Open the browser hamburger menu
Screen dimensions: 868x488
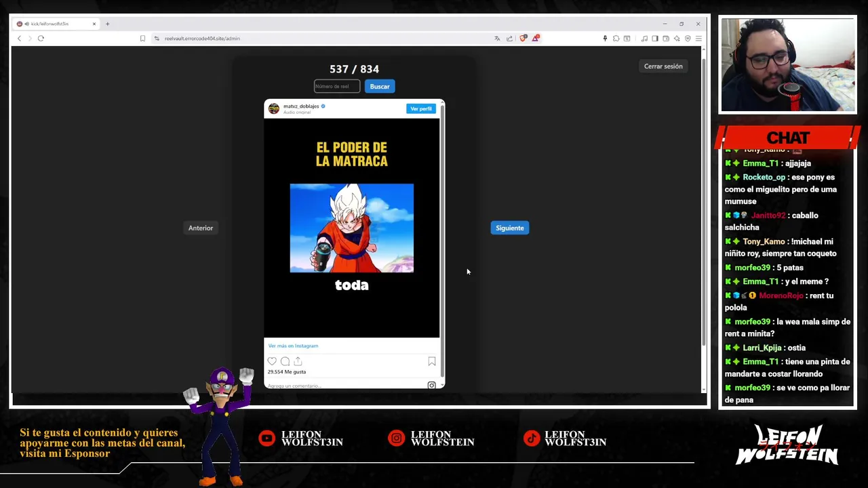point(698,39)
